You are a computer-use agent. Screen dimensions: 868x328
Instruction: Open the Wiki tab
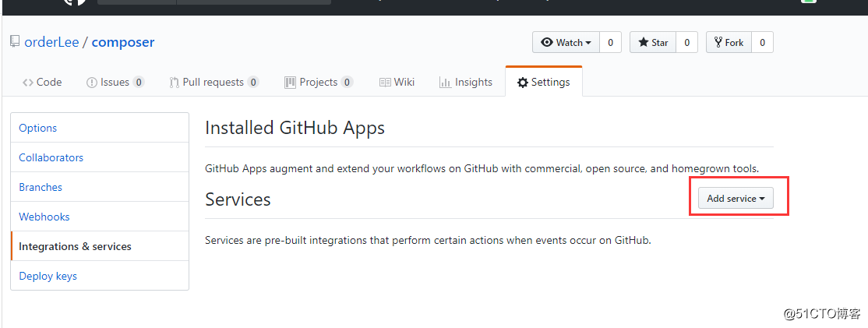tap(397, 82)
